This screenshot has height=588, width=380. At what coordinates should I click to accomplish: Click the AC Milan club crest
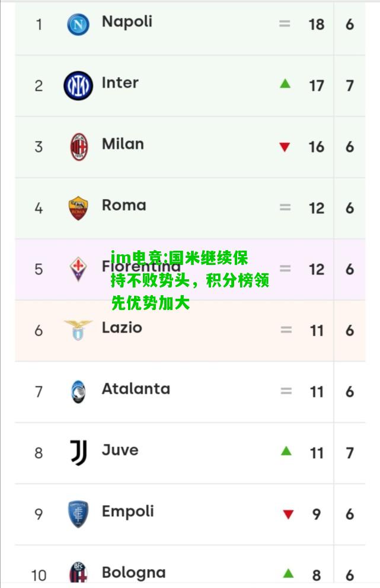tap(79, 146)
